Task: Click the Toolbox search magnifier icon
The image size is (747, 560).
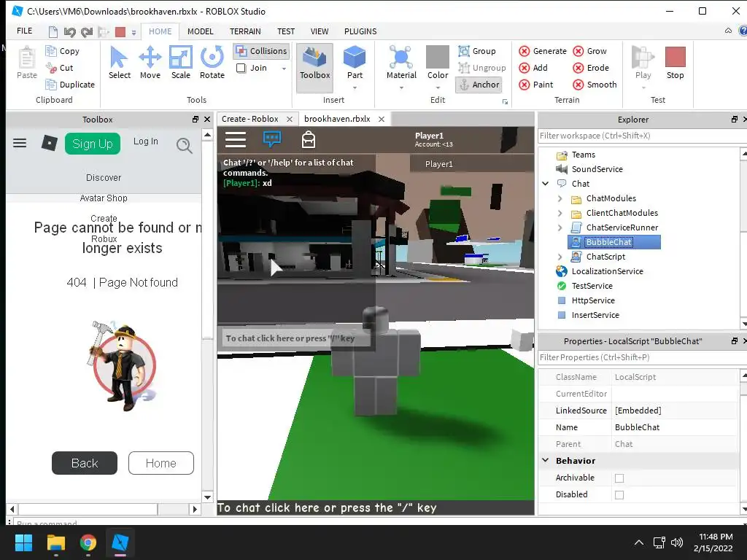Action: (x=184, y=145)
